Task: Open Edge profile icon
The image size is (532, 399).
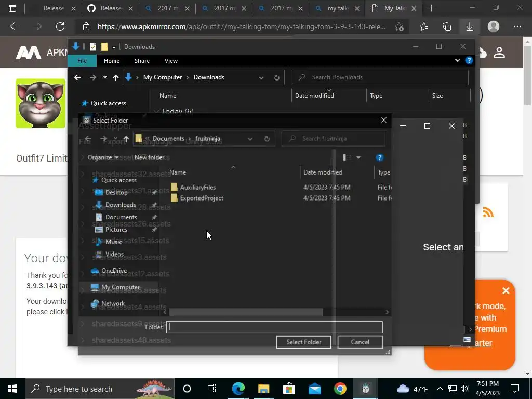Action: pos(494,26)
